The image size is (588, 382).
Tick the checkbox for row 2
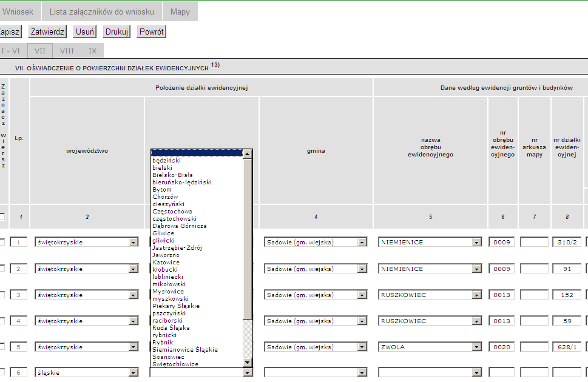click(2, 269)
